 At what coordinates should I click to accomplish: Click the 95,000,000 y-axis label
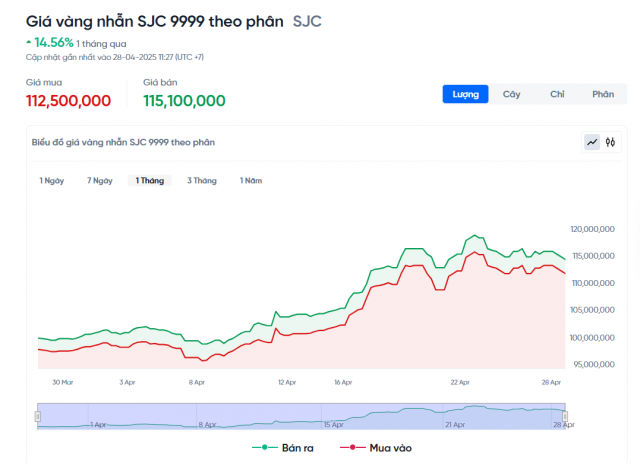point(594,364)
